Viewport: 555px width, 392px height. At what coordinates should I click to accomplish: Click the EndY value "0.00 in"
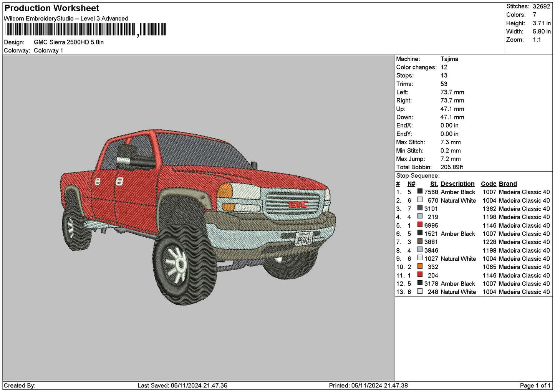click(x=449, y=134)
